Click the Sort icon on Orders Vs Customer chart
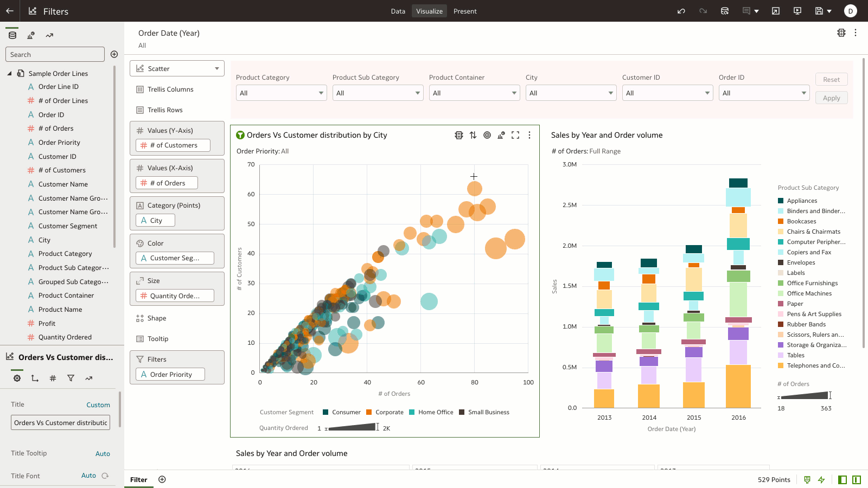This screenshot has width=868, height=488. [473, 135]
